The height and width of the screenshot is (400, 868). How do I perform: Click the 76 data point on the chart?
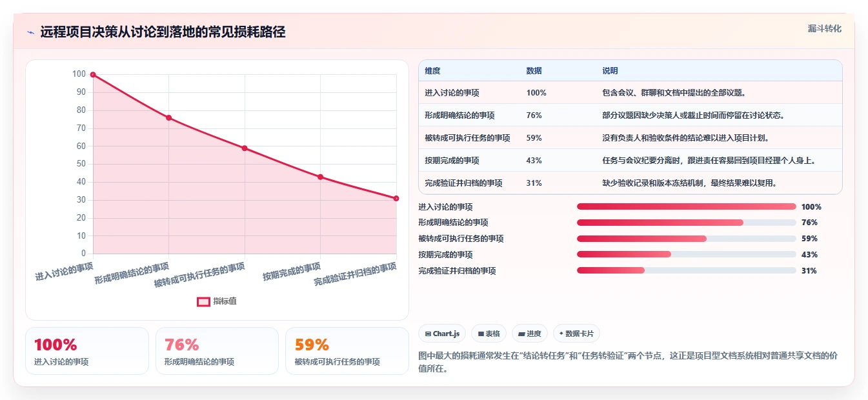tap(168, 118)
